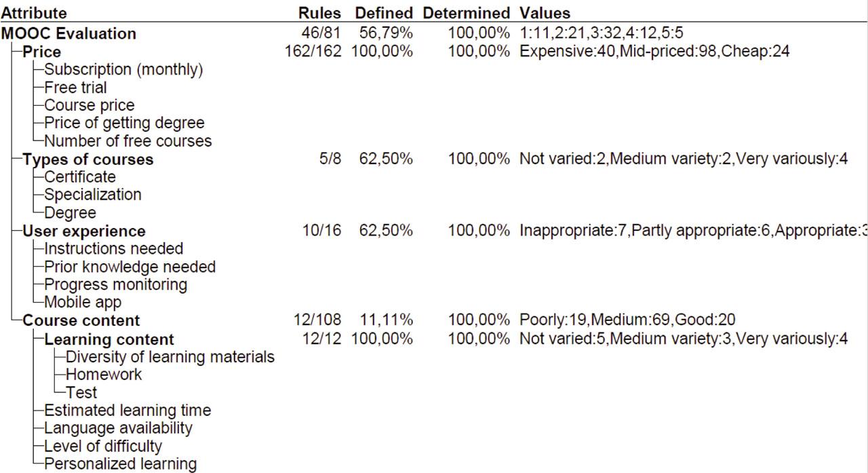Click the Certificate attribute
The image size is (868, 473).
pos(80,176)
